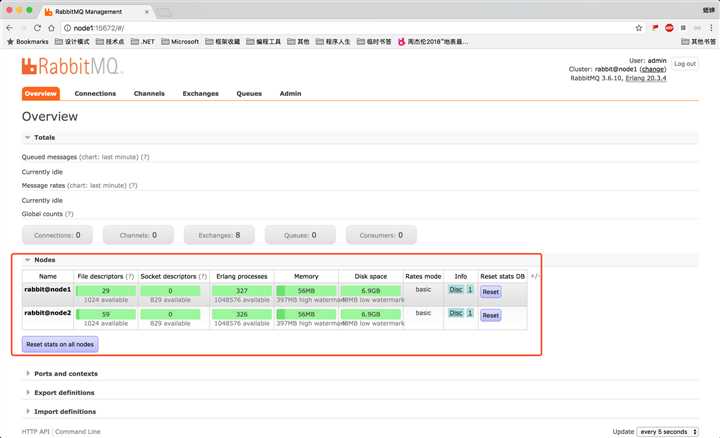Click Reset button for rabbit@node1
This screenshot has width=720, height=438.
[490, 292]
